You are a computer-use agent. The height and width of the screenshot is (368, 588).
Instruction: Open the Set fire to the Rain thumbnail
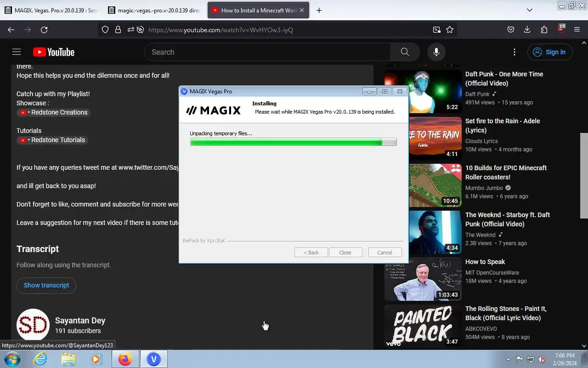pyautogui.click(x=423, y=138)
